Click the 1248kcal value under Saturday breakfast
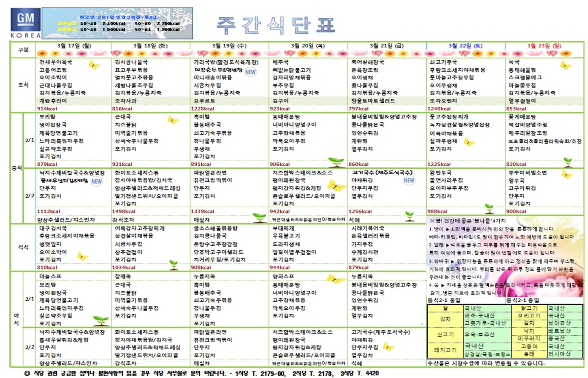The width and height of the screenshot is (588, 378). [439, 109]
